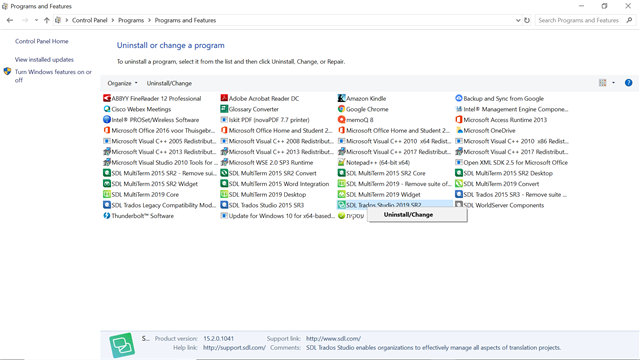Select the Microsoft OneDrive icon
The height and width of the screenshot is (360, 640).
(x=459, y=130)
